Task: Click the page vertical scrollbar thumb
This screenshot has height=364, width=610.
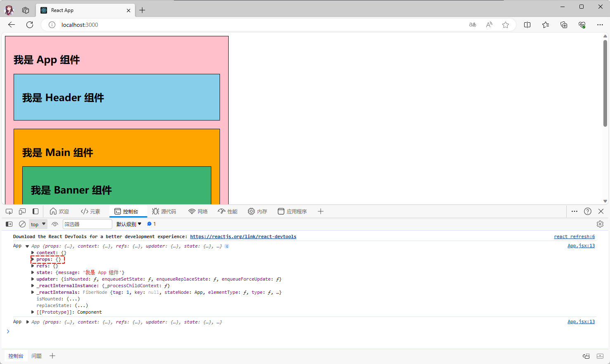Action: [x=605, y=83]
